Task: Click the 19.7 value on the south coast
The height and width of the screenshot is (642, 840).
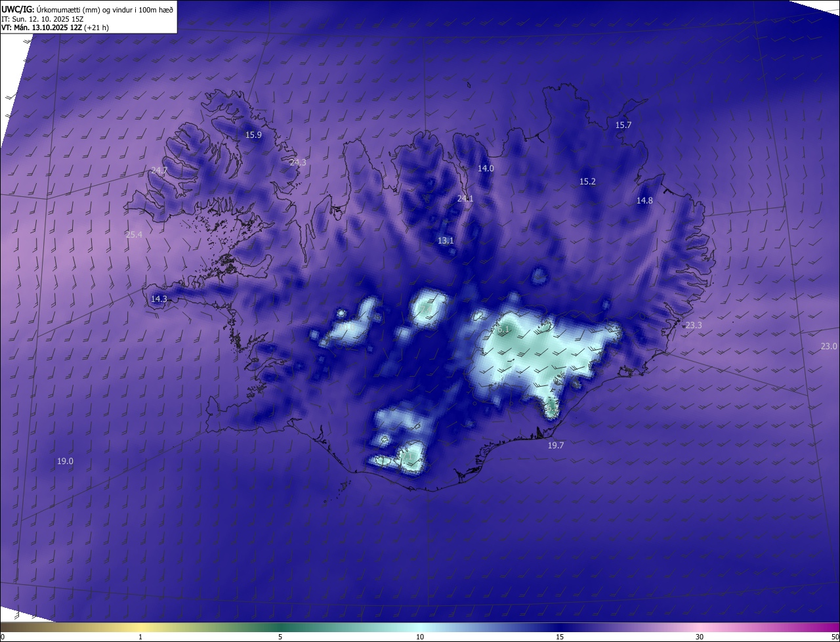Action: (556, 445)
